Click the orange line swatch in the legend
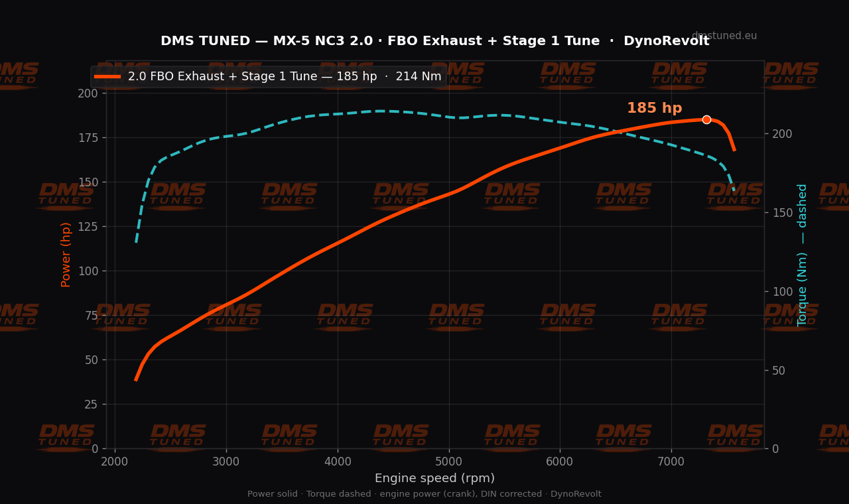This screenshot has width=849, height=504. (x=107, y=77)
